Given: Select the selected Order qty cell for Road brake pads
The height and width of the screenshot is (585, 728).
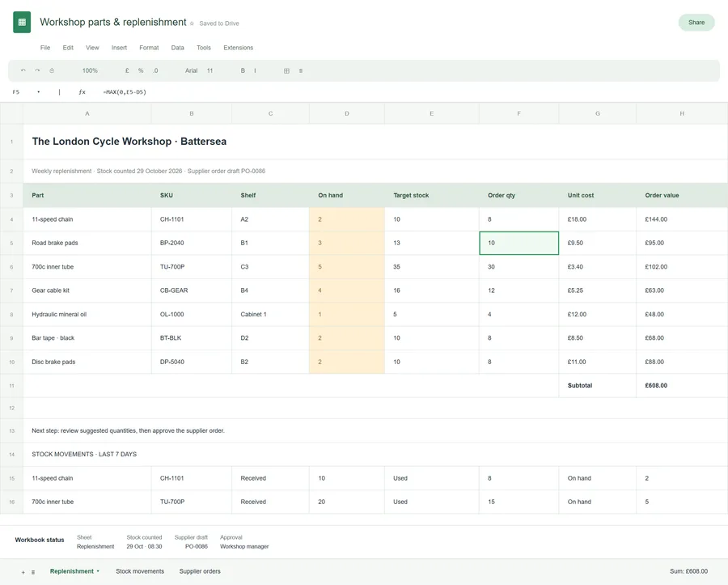Looking at the screenshot, I should point(519,243).
